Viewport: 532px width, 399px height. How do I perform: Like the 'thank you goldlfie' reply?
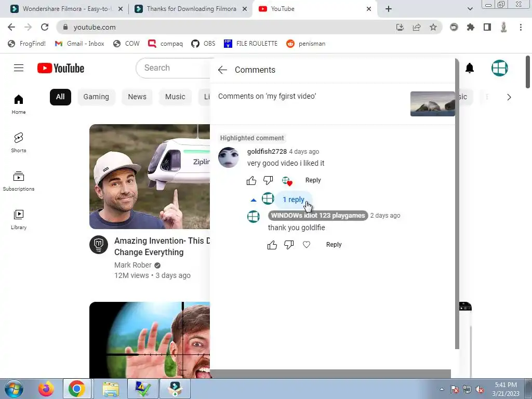click(272, 245)
